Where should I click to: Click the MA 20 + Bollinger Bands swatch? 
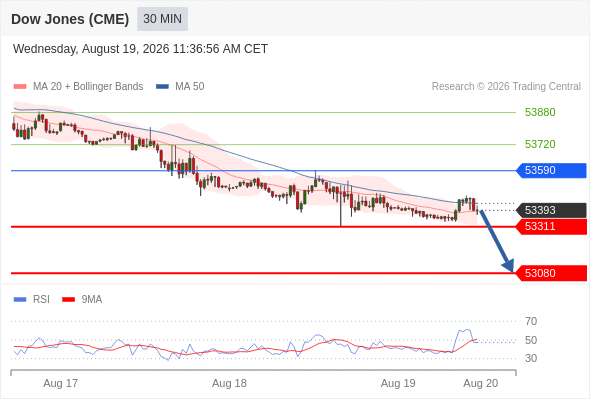coord(20,87)
